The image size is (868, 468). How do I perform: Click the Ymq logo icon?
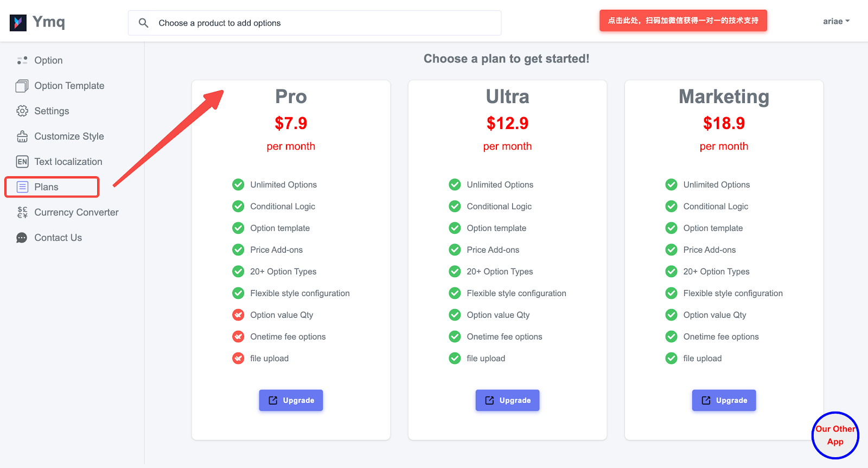point(18,23)
